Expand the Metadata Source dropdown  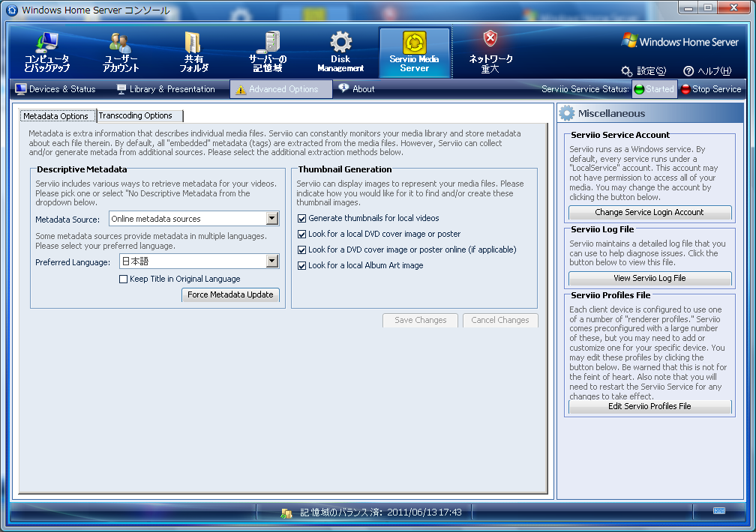tap(272, 219)
